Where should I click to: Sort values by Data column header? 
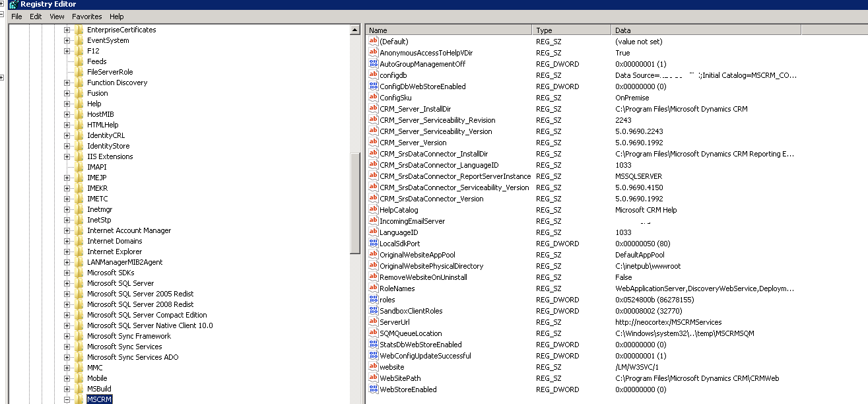coord(706,30)
